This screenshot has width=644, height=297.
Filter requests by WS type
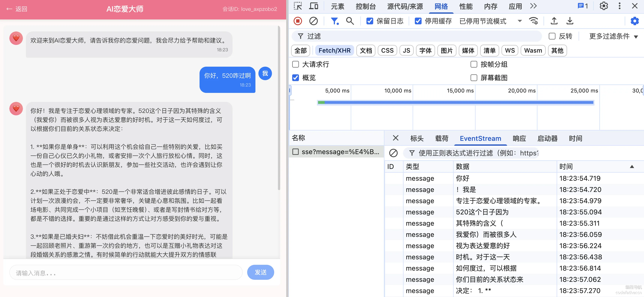coord(510,51)
